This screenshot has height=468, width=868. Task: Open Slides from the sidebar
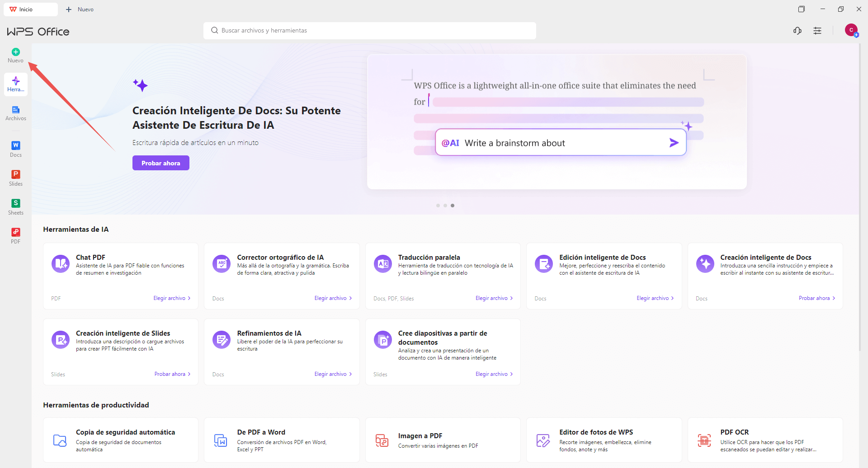point(15,177)
